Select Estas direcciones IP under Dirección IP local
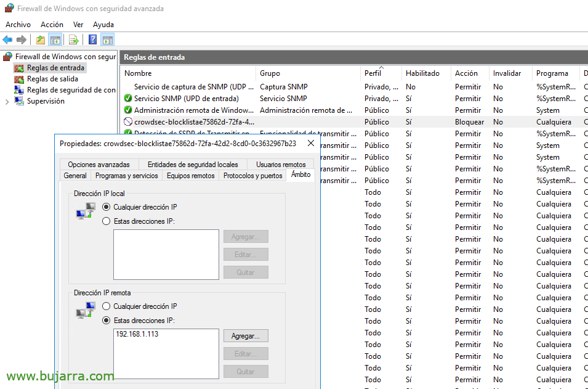The width and height of the screenshot is (588, 389). tap(106, 221)
